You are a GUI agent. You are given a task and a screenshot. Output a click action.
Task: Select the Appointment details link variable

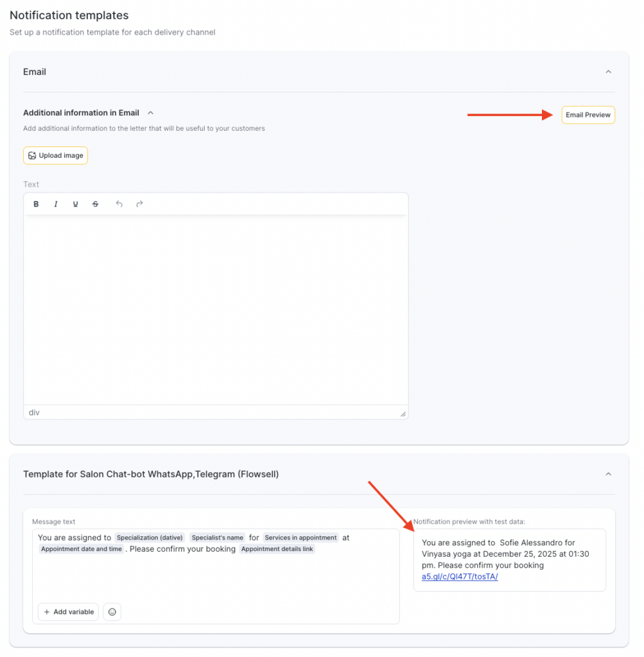[277, 549]
